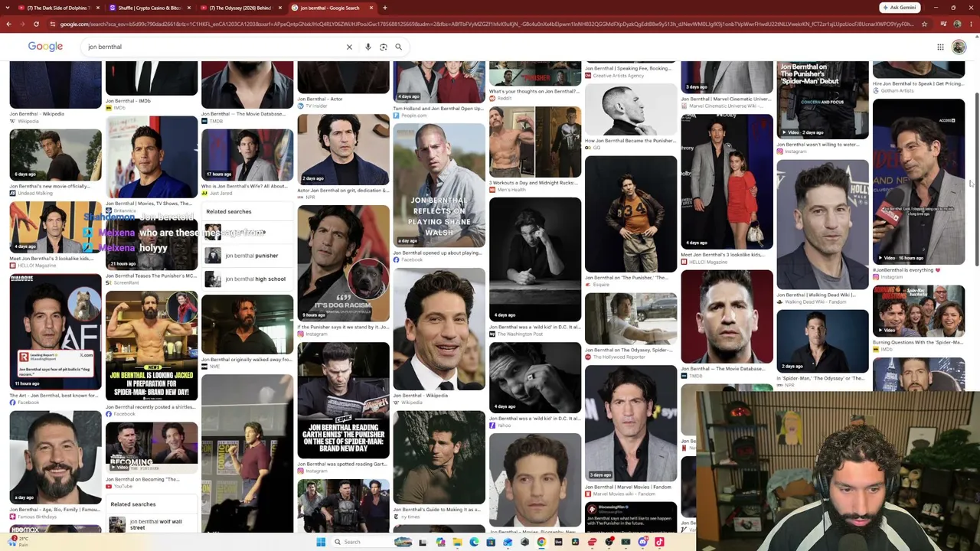
Task: Launch Microsoft Edge from the taskbar
Action: 474,542
